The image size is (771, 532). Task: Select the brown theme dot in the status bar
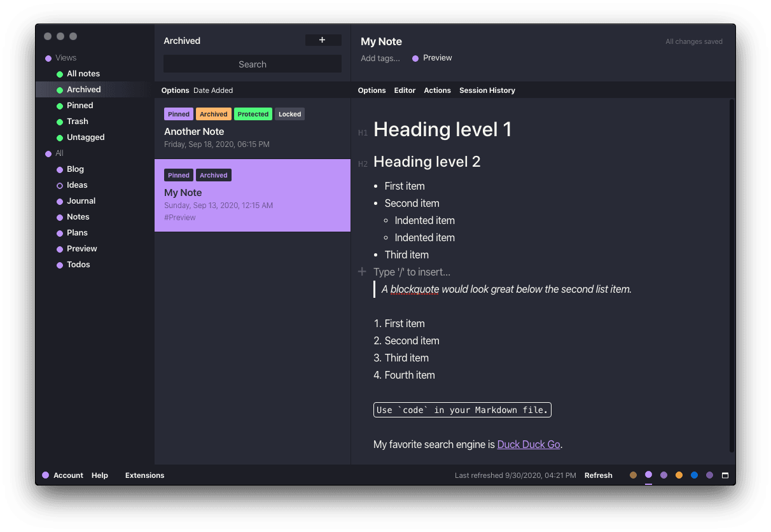[633, 475]
